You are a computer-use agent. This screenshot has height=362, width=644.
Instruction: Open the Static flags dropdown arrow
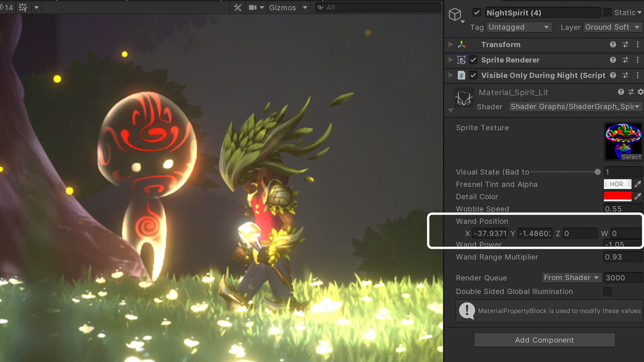639,12
